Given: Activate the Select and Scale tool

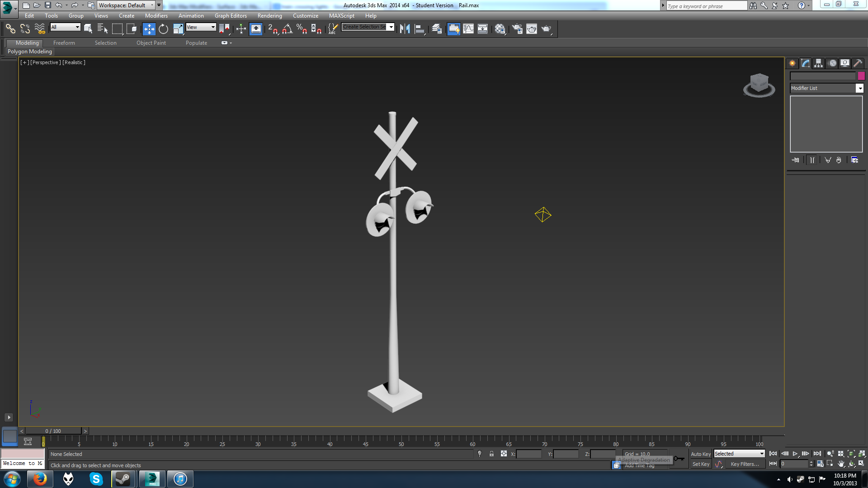Looking at the screenshot, I should click(x=178, y=29).
